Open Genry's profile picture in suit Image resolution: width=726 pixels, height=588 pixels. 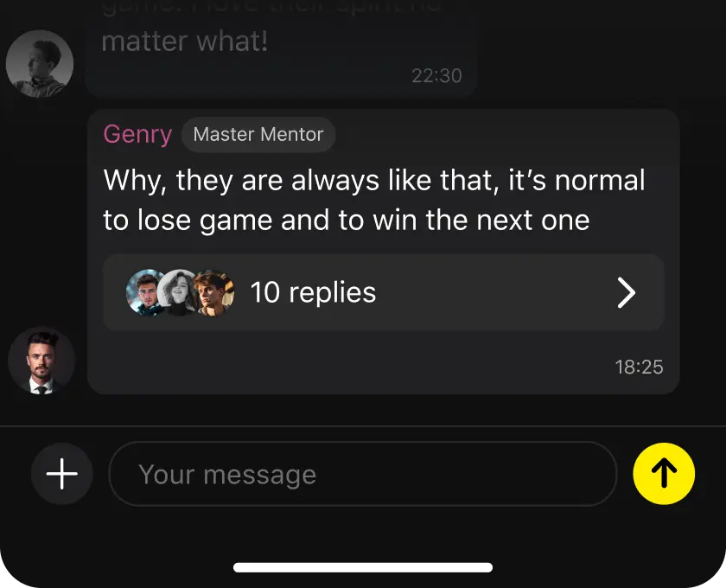[41, 361]
